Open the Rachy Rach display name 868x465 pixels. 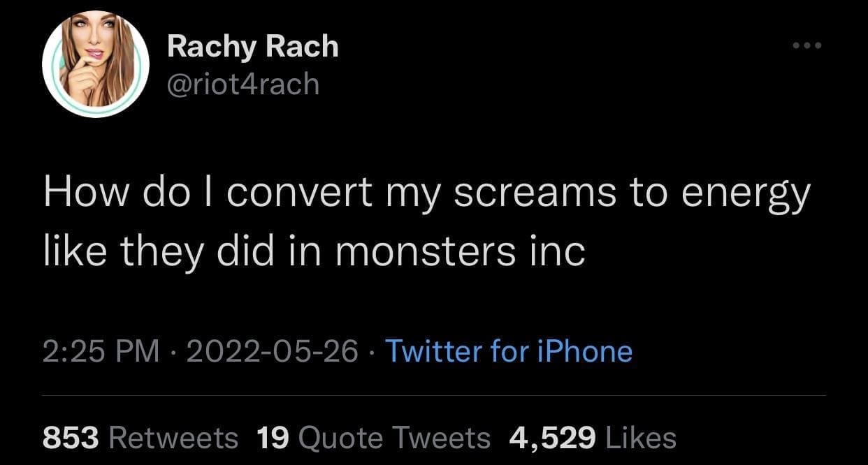click(253, 47)
